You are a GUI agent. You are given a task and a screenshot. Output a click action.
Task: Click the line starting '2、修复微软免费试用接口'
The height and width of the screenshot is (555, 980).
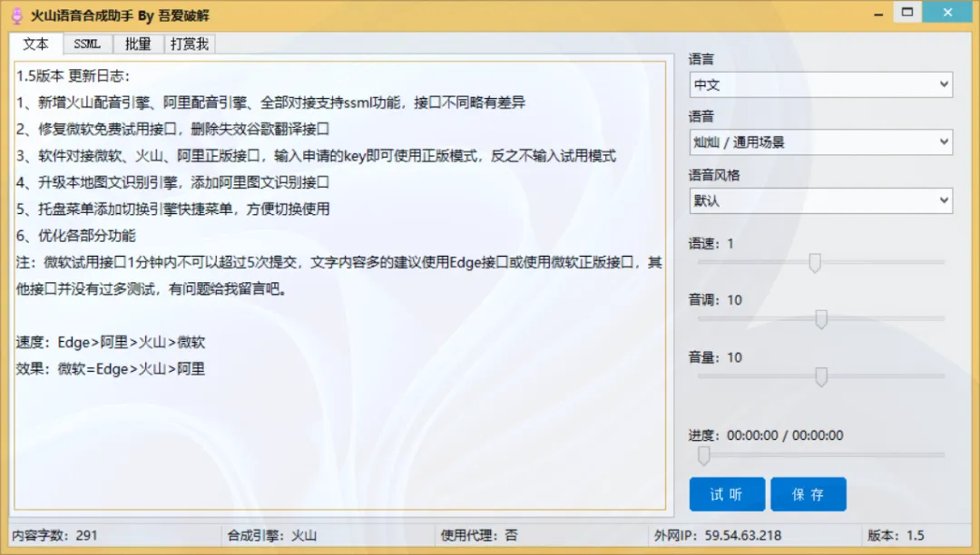click(x=172, y=130)
